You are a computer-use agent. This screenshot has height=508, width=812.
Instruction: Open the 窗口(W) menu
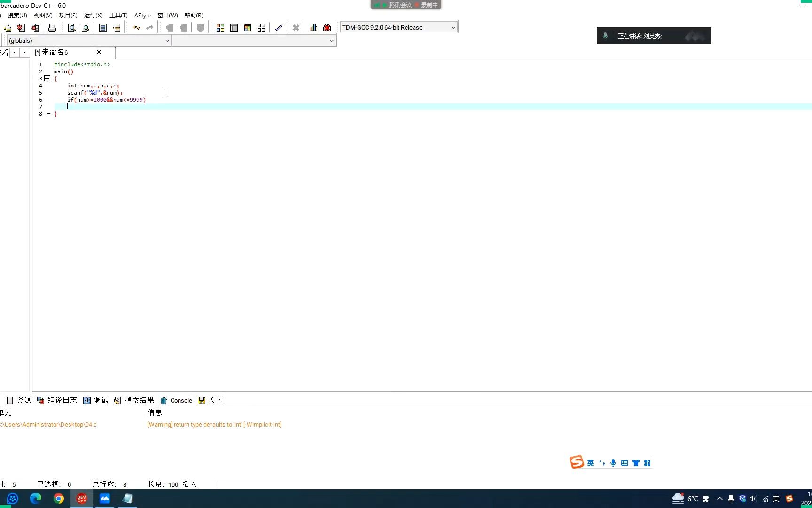[168, 15]
